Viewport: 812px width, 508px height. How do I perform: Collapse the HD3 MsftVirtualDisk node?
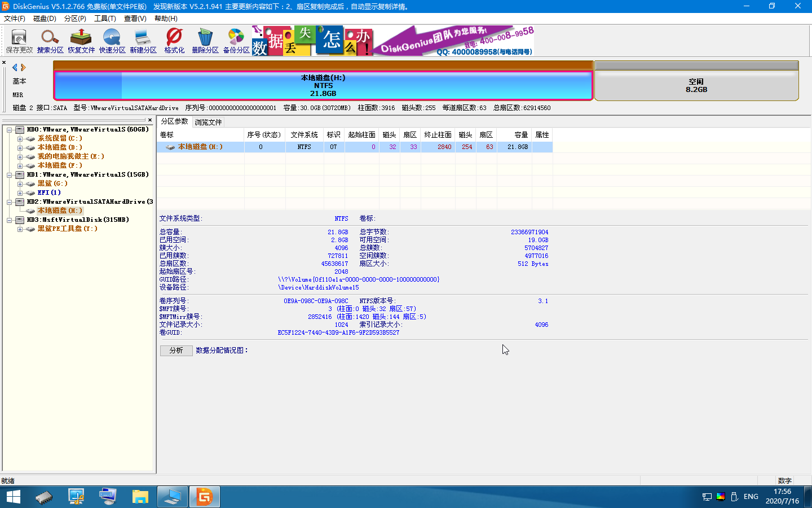[x=10, y=220]
